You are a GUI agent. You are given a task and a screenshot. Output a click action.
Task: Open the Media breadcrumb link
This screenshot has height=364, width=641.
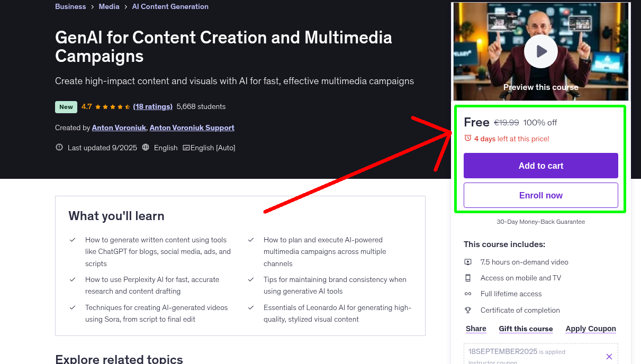tap(109, 6)
